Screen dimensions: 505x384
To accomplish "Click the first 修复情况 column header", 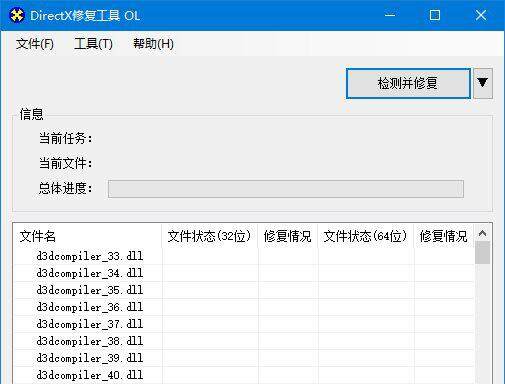I will click(x=288, y=236).
